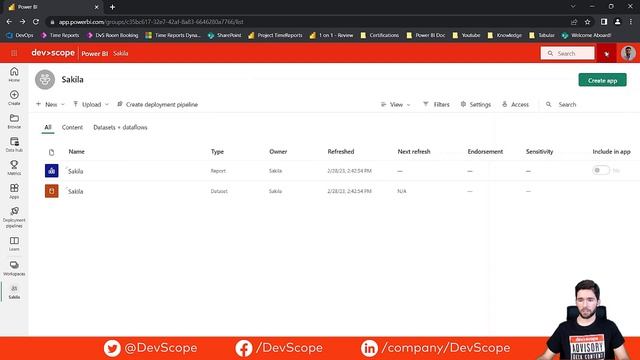Open the DevOps bookmark
The image size is (640, 360).
[x=20, y=36]
